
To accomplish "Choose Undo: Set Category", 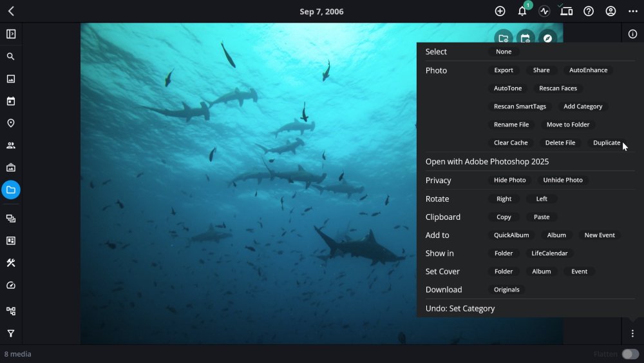I will pos(460,308).
